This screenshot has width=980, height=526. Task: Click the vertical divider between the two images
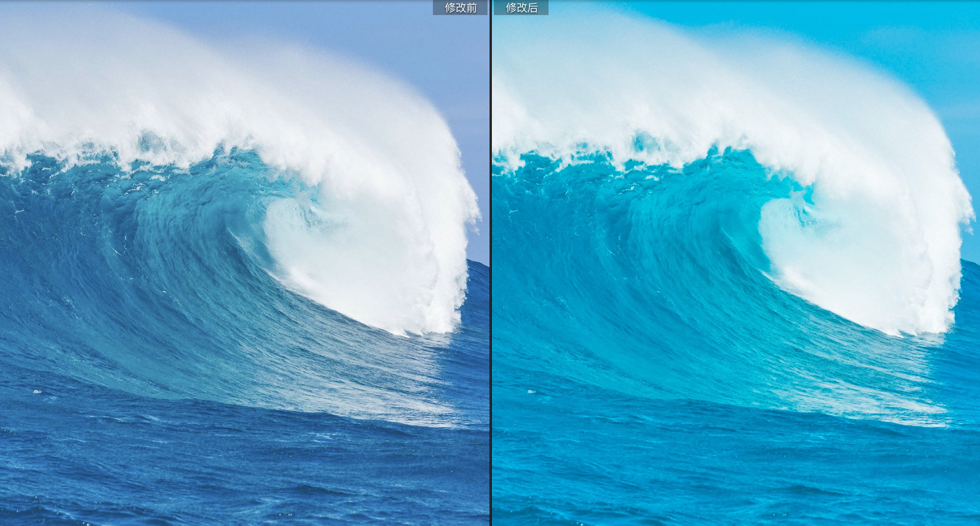tap(490, 266)
